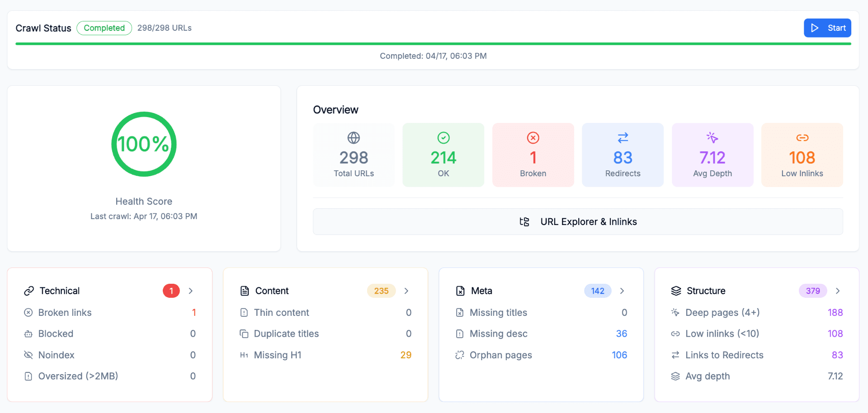
Task: Click the Low inlinks (<10) value 108
Action: point(835,334)
